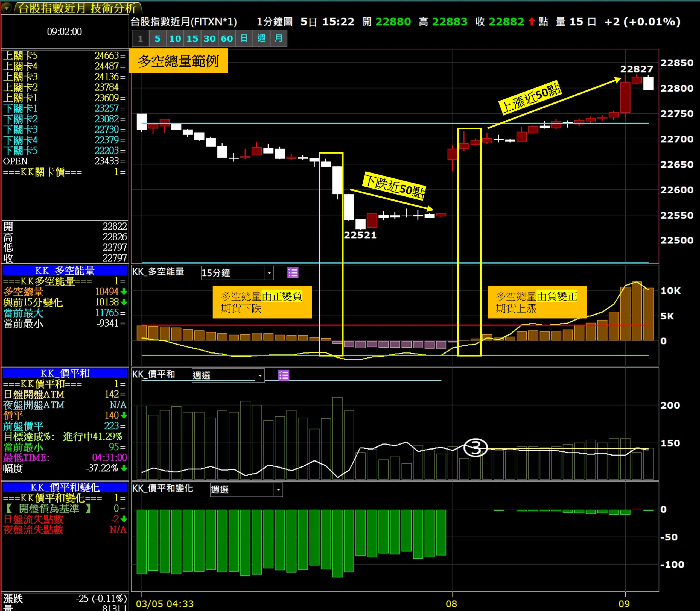Click the purple list icon in KK_多空能量 panel
The height and width of the screenshot is (611, 700).
tap(293, 273)
